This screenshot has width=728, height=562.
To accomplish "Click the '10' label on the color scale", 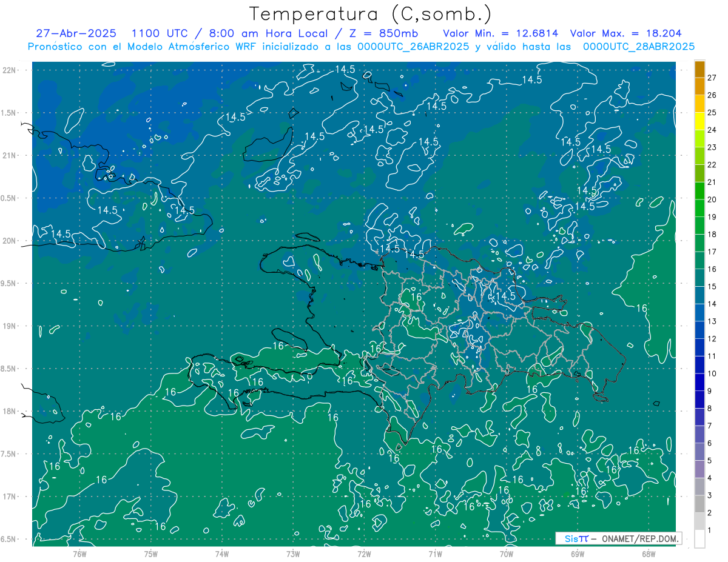I will 712,373.
